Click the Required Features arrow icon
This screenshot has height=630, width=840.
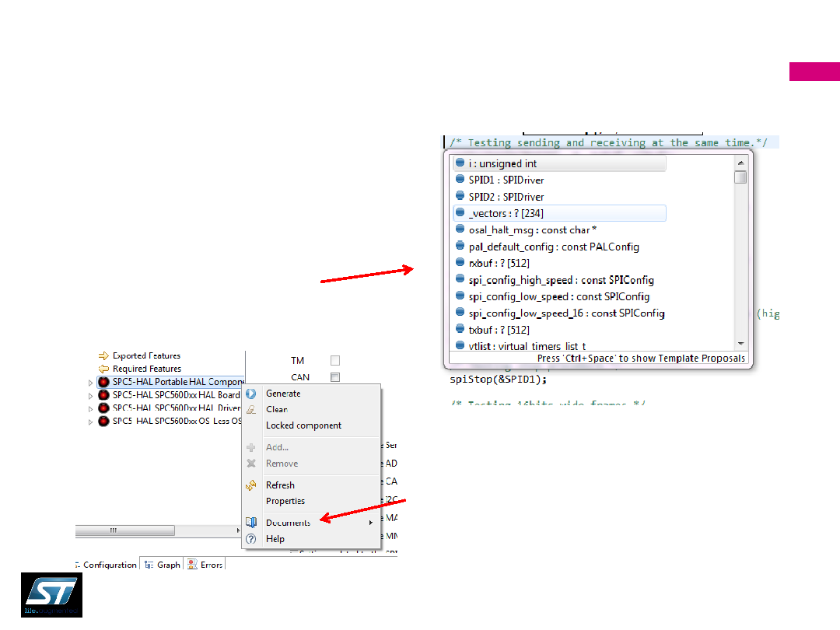point(103,369)
